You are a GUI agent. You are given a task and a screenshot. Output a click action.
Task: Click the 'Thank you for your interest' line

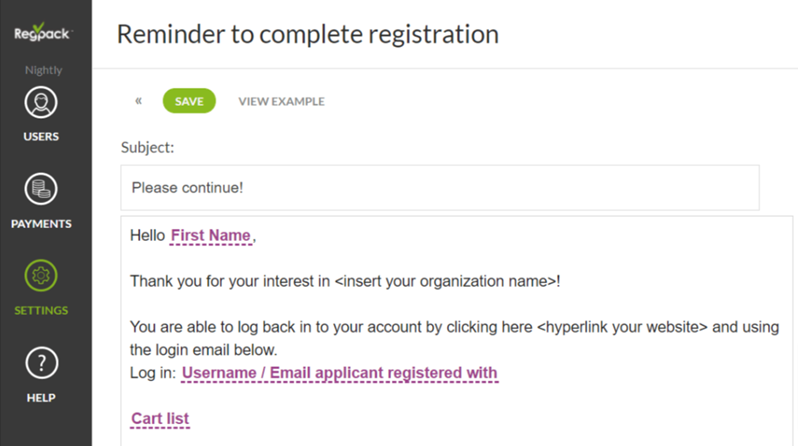click(x=230, y=281)
